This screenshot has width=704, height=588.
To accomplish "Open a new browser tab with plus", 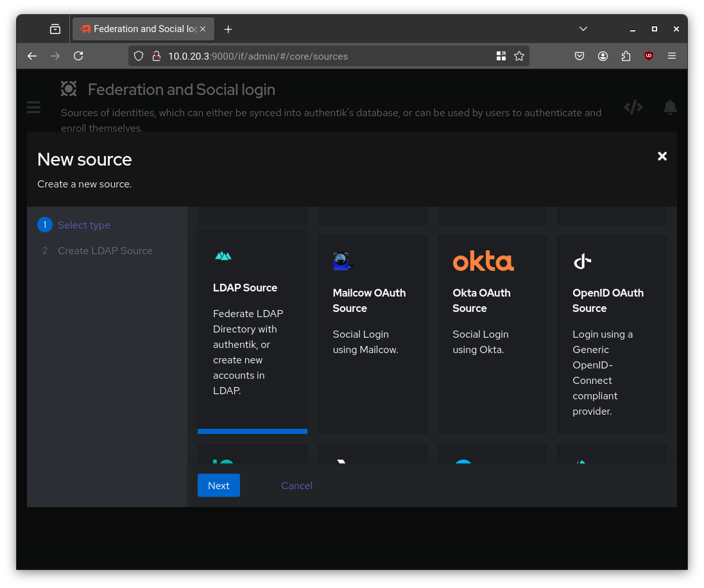I will point(228,29).
